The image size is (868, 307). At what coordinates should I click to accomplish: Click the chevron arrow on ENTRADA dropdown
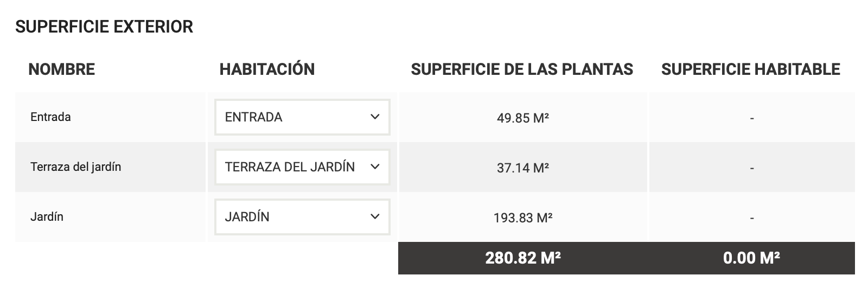click(375, 117)
